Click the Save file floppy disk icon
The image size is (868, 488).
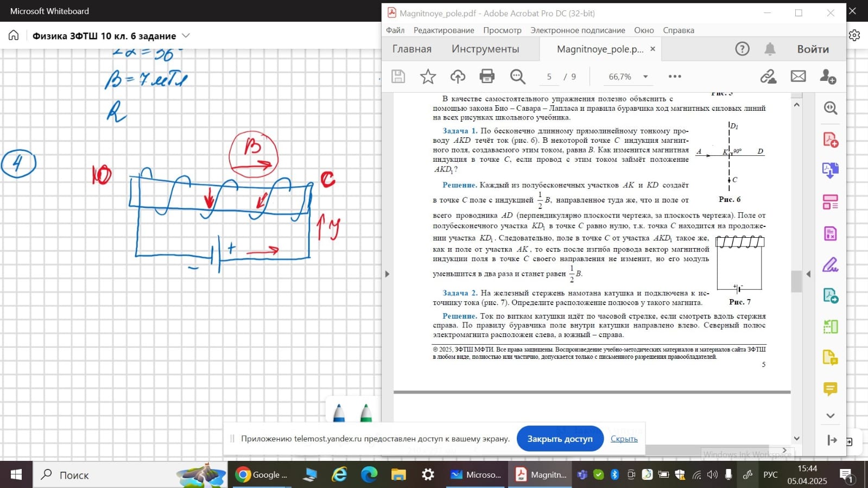point(398,77)
